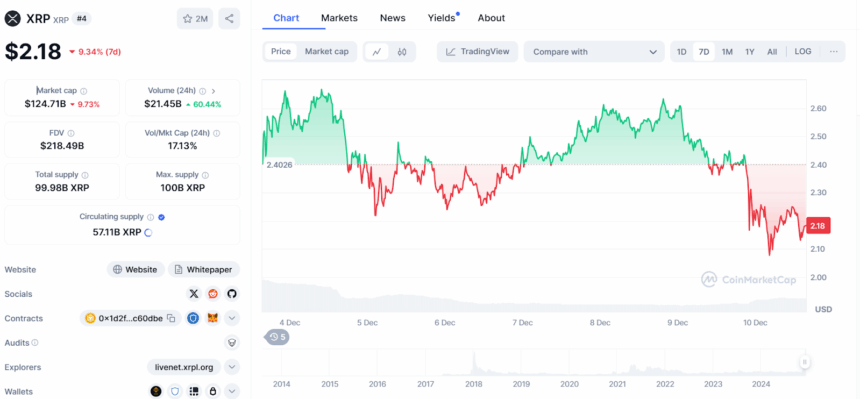Switch to candlestick chart icon

point(402,52)
